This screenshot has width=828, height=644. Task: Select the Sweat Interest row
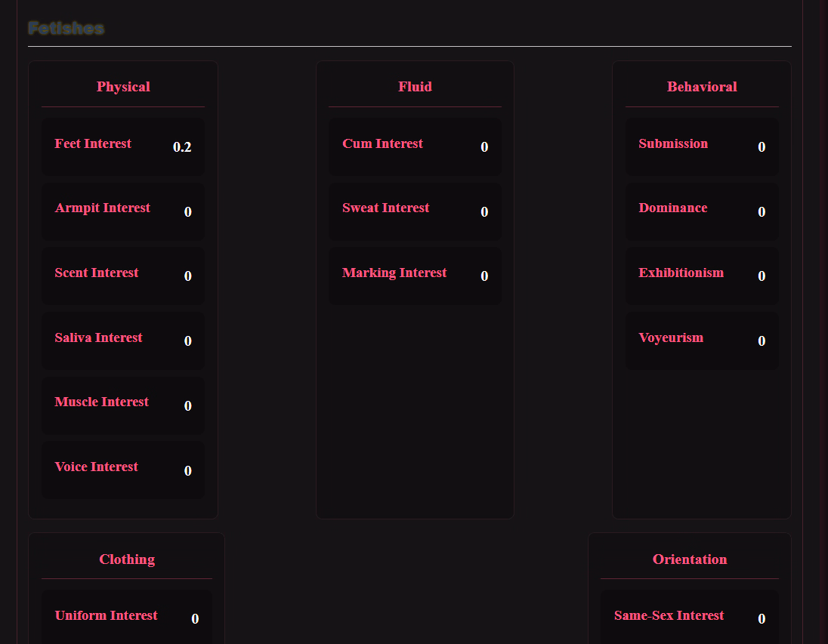click(415, 211)
